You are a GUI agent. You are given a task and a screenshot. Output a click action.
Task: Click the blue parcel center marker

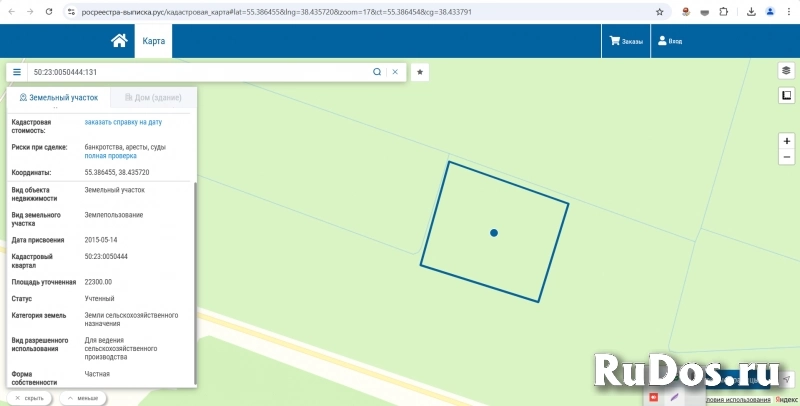pyautogui.click(x=494, y=233)
